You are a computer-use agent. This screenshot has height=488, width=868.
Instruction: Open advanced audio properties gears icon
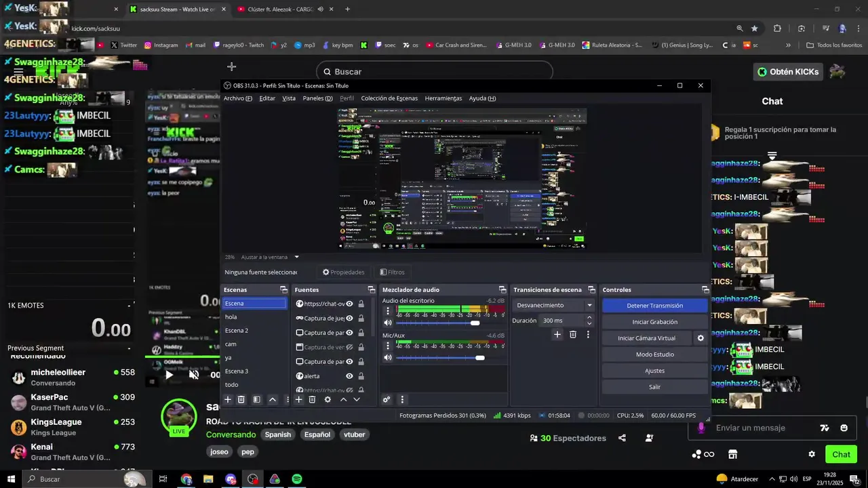pyautogui.click(x=387, y=400)
